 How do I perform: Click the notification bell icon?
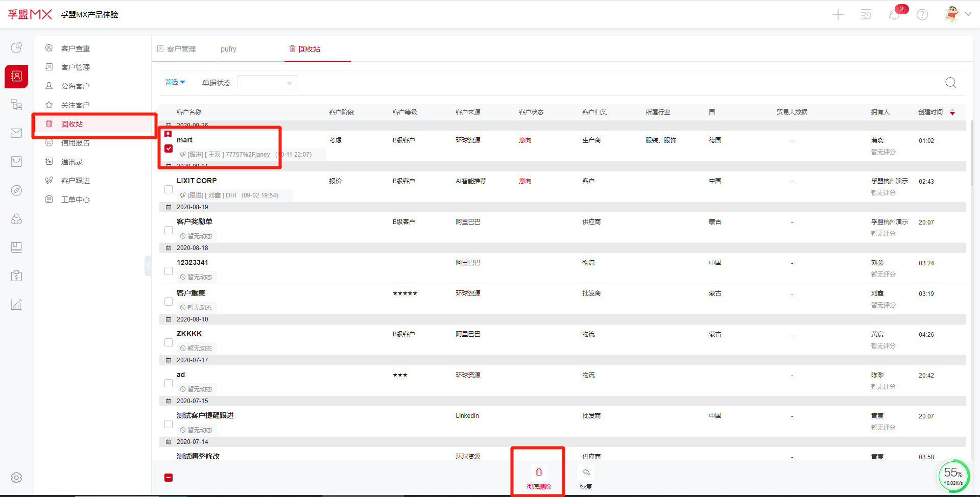click(x=894, y=15)
